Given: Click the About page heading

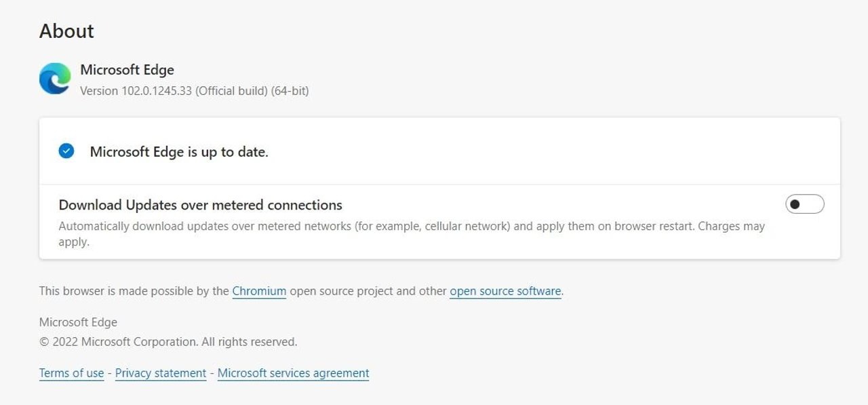Looking at the screenshot, I should [x=66, y=31].
